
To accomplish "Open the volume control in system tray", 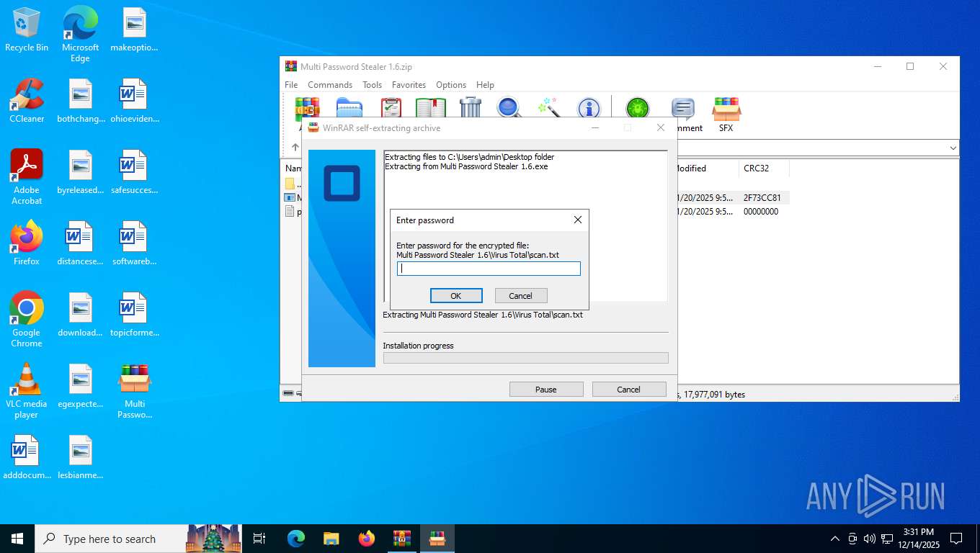I will [x=870, y=539].
